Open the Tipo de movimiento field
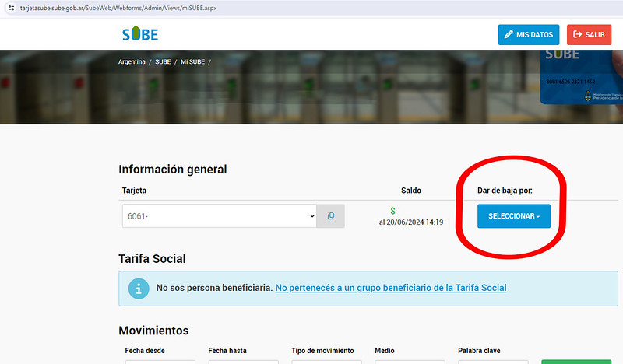 (x=326, y=361)
